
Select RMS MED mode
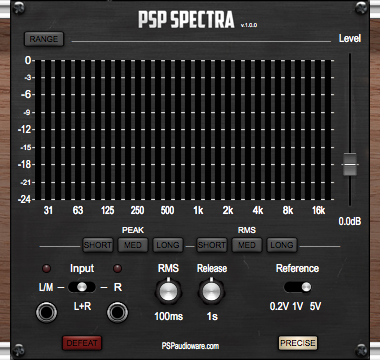[x=247, y=245]
